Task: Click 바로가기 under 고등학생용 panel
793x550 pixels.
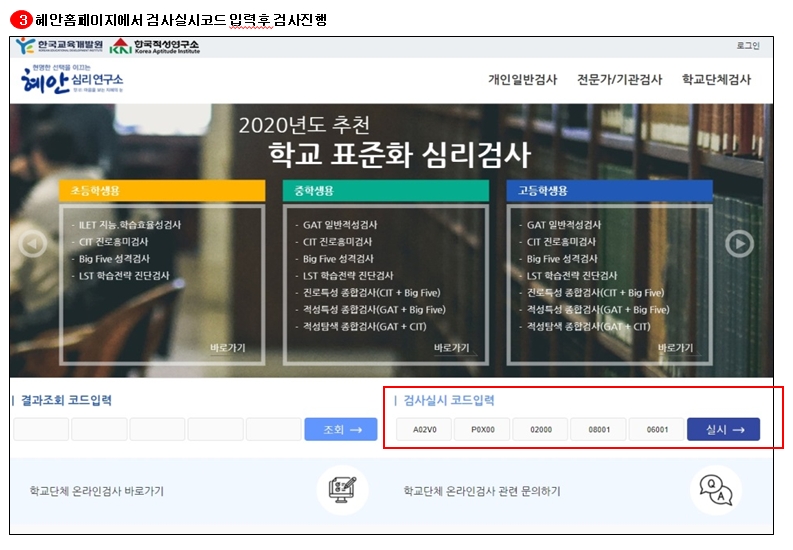Action: pos(676,348)
